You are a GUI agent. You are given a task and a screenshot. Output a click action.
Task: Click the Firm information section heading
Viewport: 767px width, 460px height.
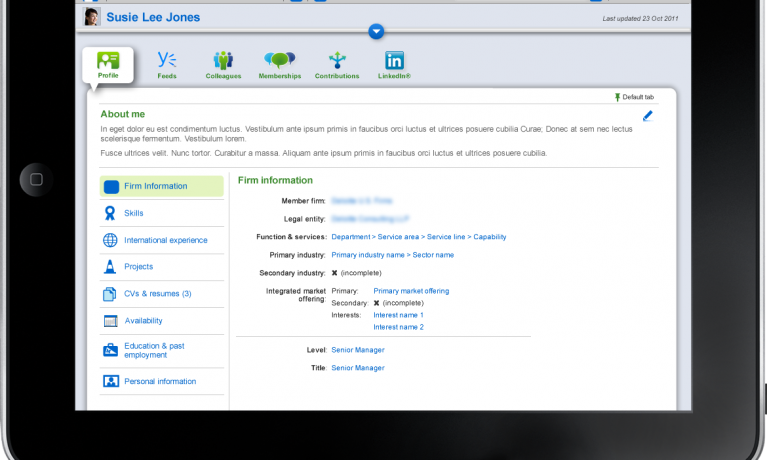click(x=275, y=180)
